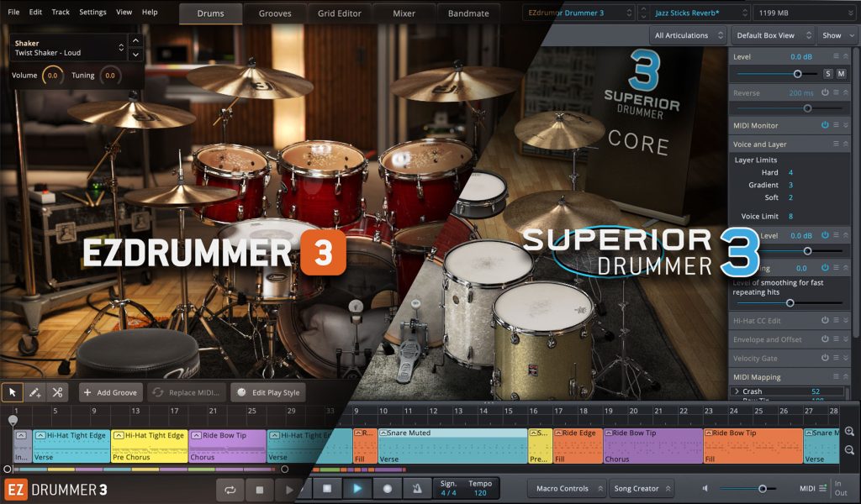This screenshot has height=504, width=861.
Task: Open the Help menu
Action: [150, 12]
